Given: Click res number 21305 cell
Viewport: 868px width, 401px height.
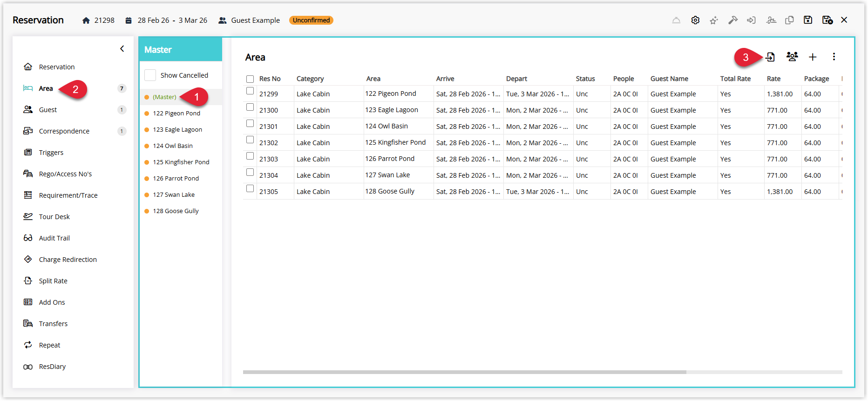Looking at the screenshot, I should [269, 192].
